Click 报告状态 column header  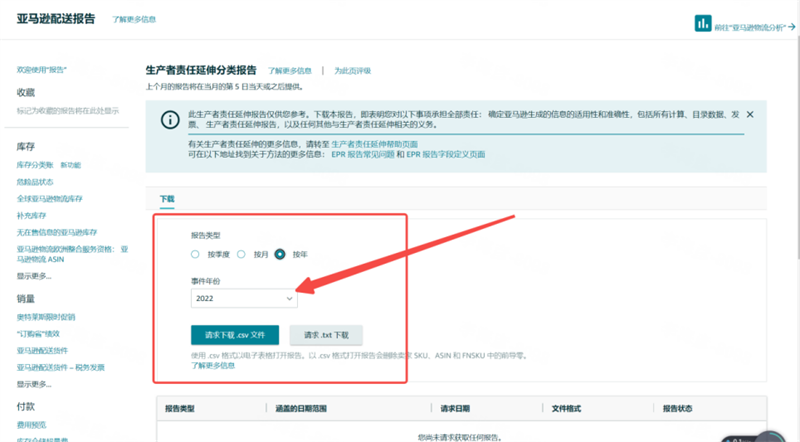678,408
